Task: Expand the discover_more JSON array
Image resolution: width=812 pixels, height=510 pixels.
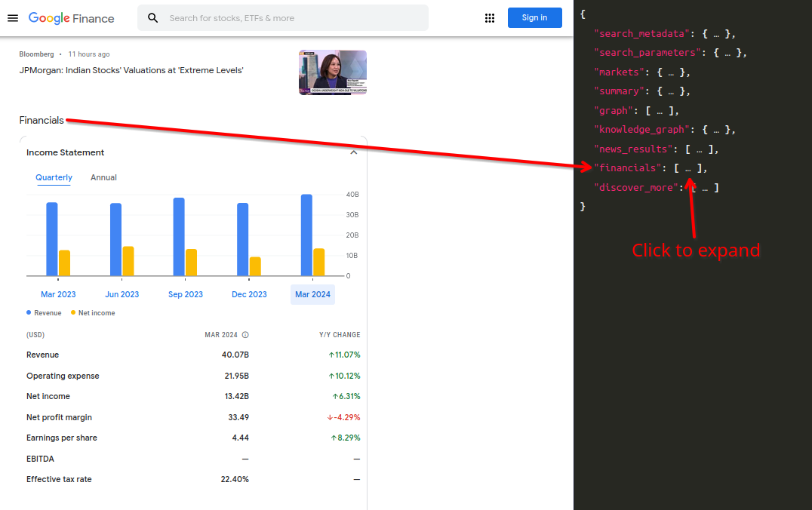Action: [x=705, y=187]
